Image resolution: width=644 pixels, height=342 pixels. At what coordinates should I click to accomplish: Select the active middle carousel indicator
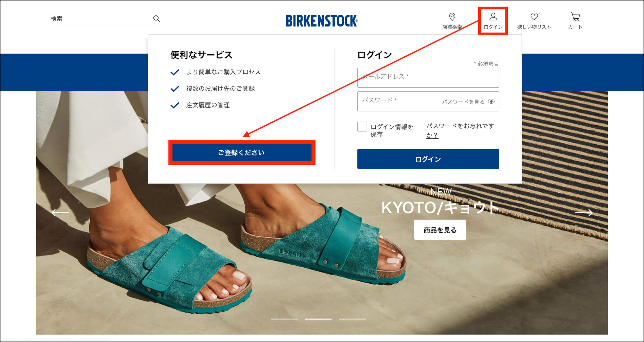[x=318, y=319]
